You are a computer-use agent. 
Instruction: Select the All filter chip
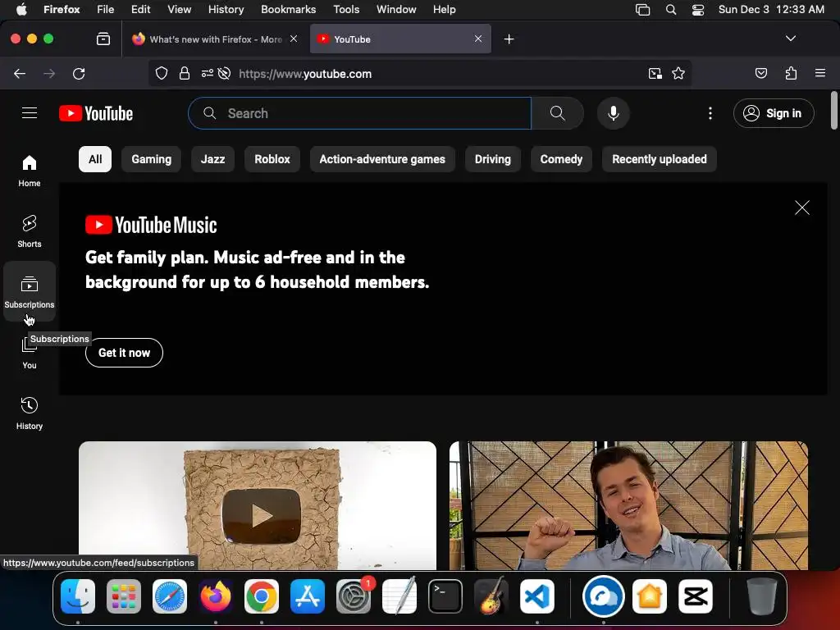[95, 159]
